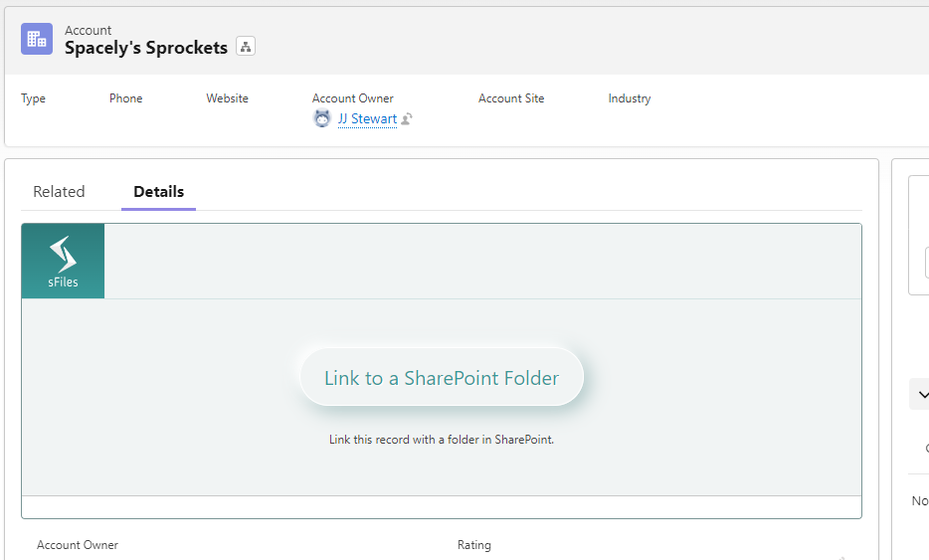Click the Account Site label
The image size is (929, 560).
tap(511, 98)
